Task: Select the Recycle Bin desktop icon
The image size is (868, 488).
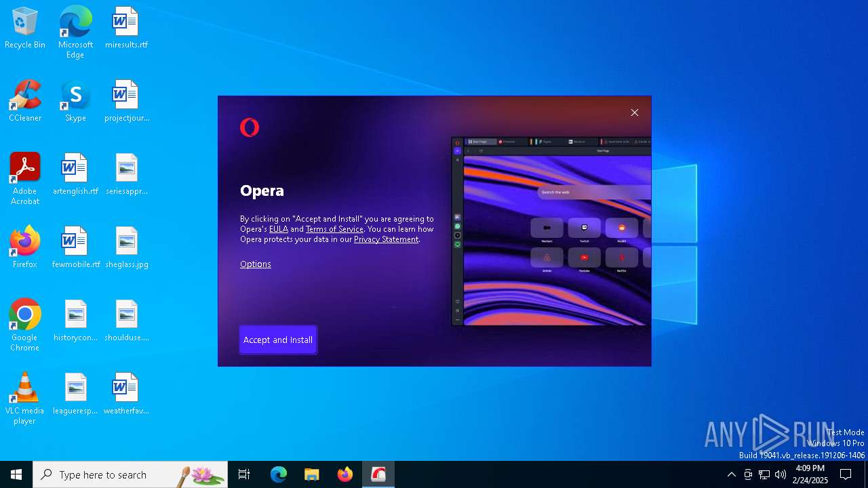Action: coord(25,28)
